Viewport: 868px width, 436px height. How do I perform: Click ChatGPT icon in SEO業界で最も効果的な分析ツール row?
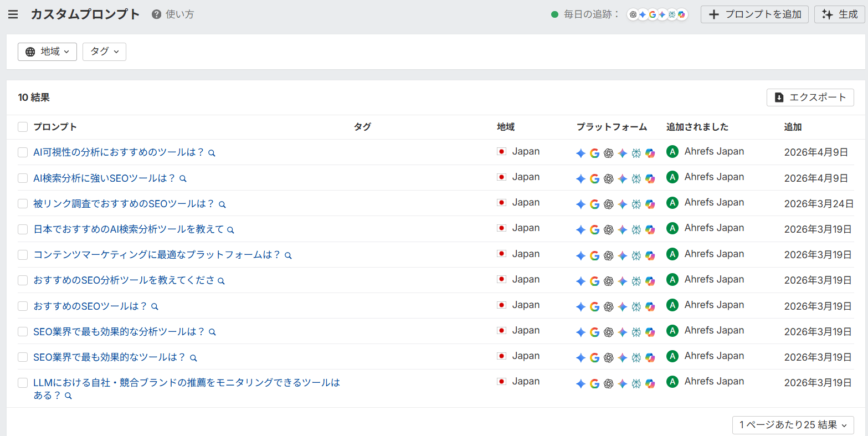click(608, 332)
